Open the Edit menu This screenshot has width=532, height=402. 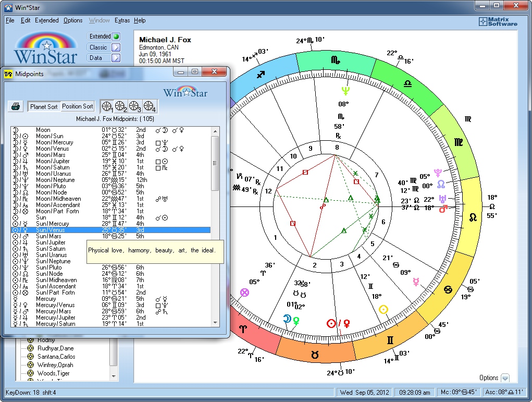tap(26, 20)
